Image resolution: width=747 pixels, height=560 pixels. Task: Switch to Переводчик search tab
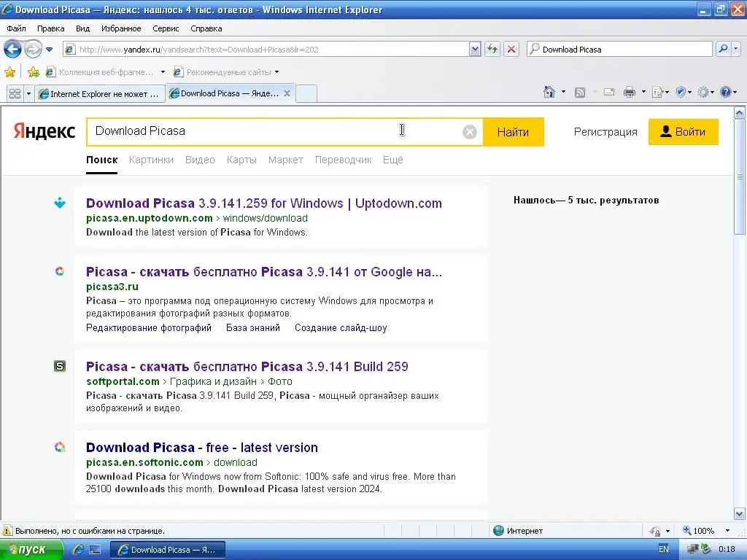343,160
